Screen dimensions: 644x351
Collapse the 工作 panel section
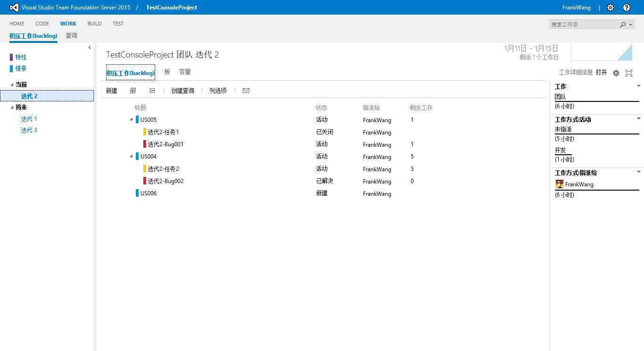point(639,86)
